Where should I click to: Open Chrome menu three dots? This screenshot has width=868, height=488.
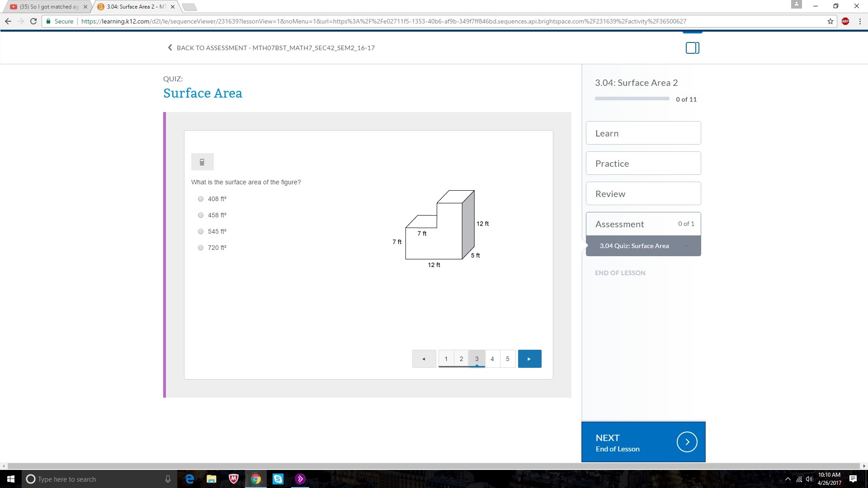tap(860, 21)
